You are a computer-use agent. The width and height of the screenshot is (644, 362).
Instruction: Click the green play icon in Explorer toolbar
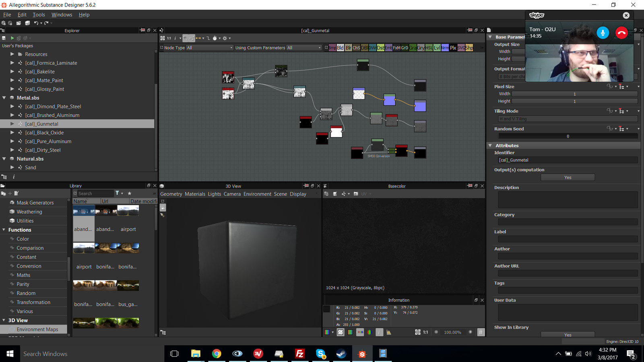click(12, 38)
